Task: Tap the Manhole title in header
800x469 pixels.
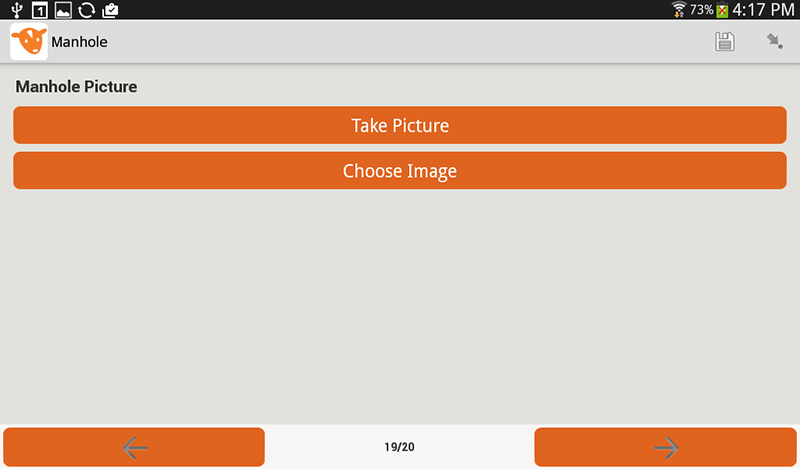Action: 82,42
